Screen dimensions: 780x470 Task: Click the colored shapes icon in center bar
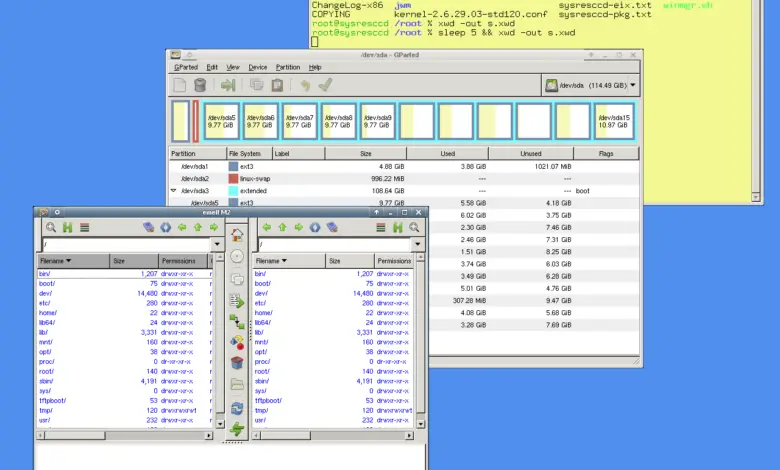pos(237,342)
